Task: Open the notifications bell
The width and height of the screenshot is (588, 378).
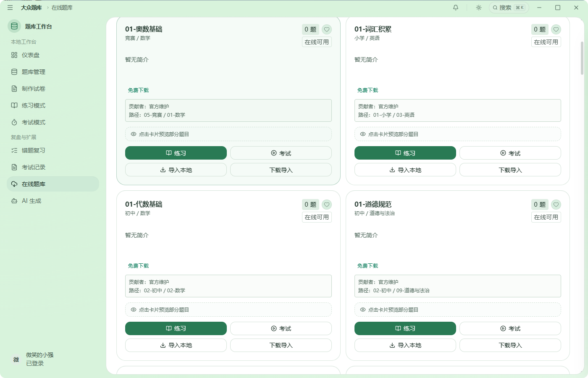Action: coord(456,8)
